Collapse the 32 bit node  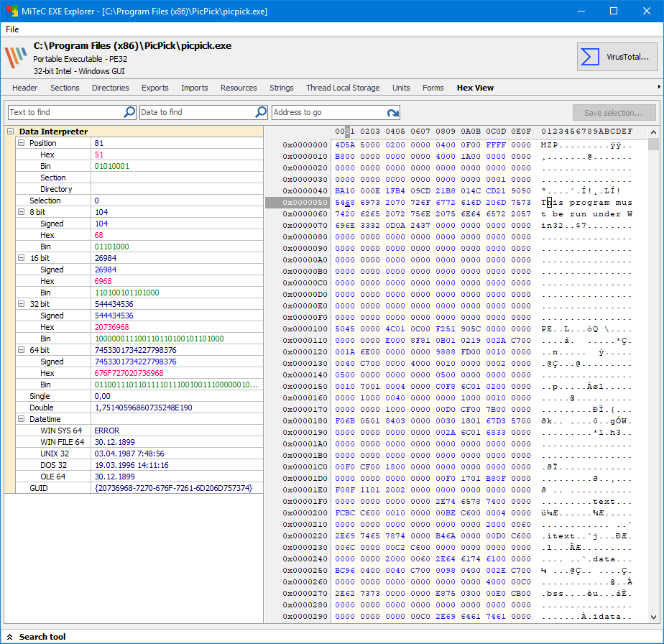coord(21,304)
